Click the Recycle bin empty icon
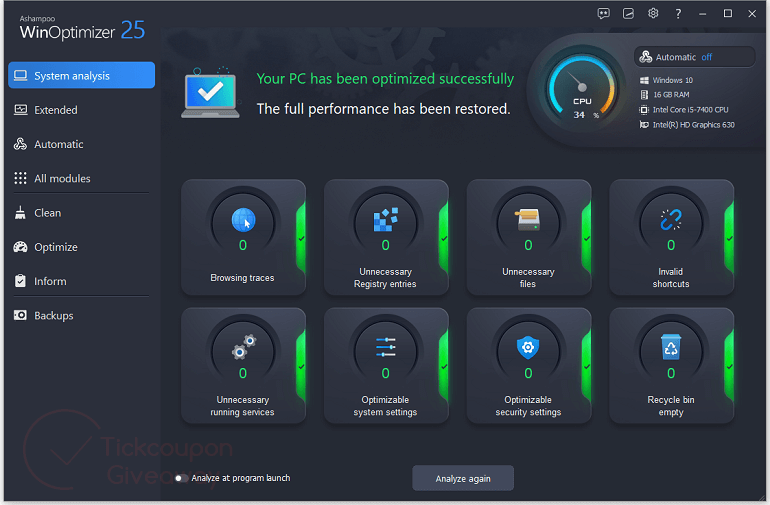 pos(671,346)
